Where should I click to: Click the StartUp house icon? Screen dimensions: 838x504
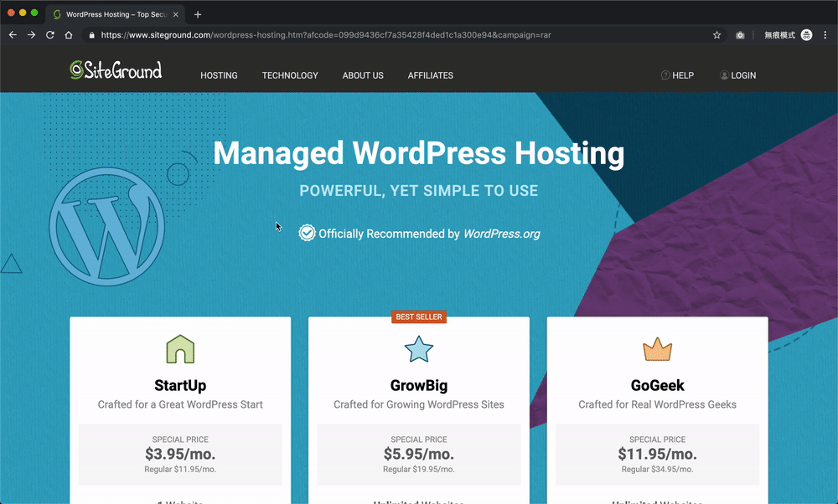coord(180,349)
